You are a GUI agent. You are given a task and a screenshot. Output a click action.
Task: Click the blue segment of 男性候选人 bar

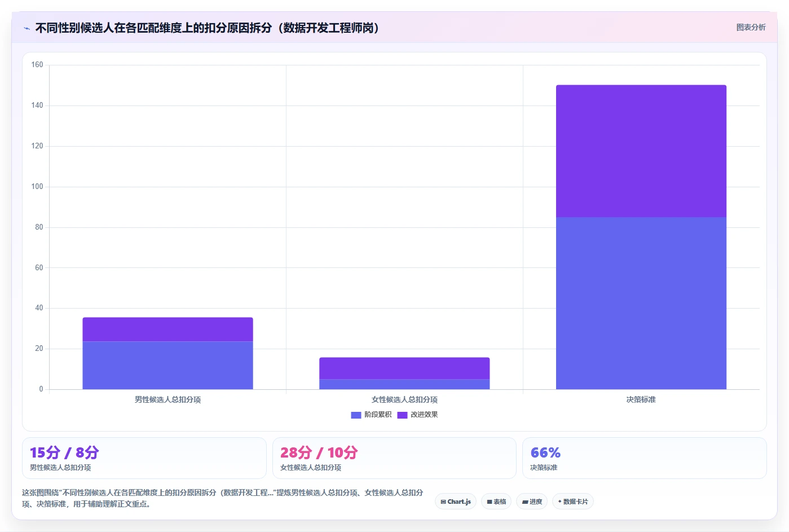pyautogui.click(x=168, y=365)
